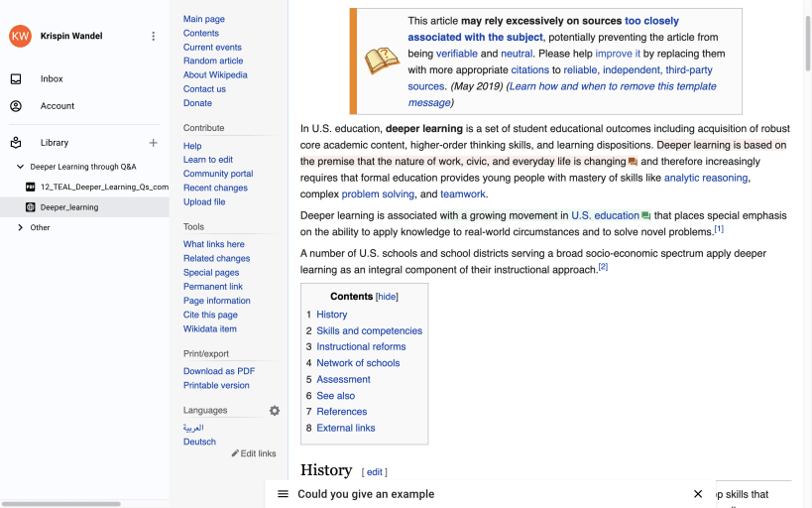
Task: Close the 'Could you give an example' bar
Action: (x=698, y=494)
